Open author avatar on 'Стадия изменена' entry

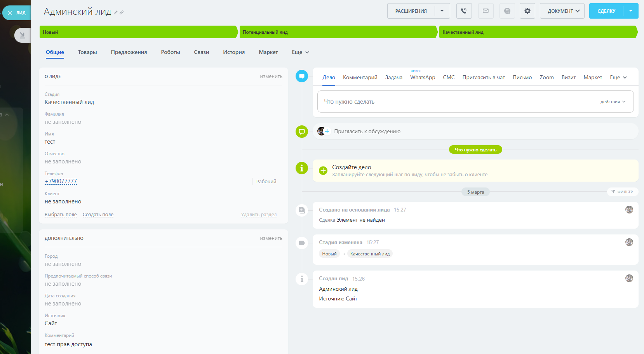tap(629, 242)
